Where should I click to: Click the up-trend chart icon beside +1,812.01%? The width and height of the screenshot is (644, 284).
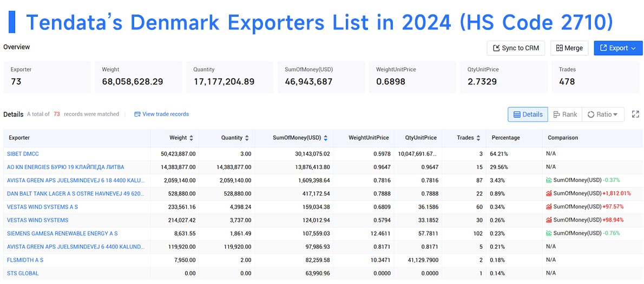tap(549, 193)
